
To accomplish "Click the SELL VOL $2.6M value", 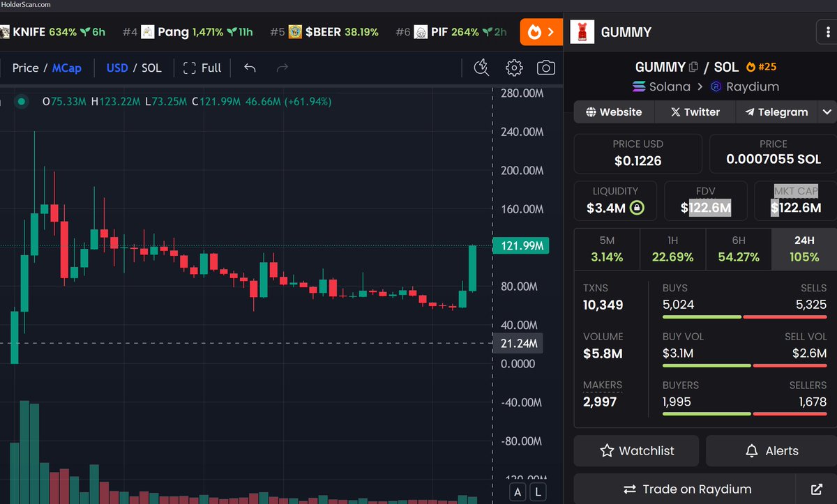I will tap(810, 353).
